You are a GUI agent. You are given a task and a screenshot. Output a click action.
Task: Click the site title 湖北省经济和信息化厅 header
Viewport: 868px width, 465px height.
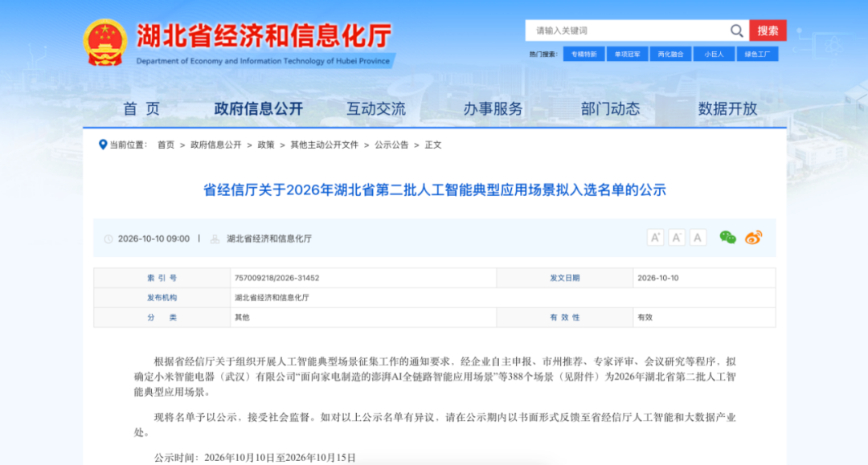tap(264, 36)
